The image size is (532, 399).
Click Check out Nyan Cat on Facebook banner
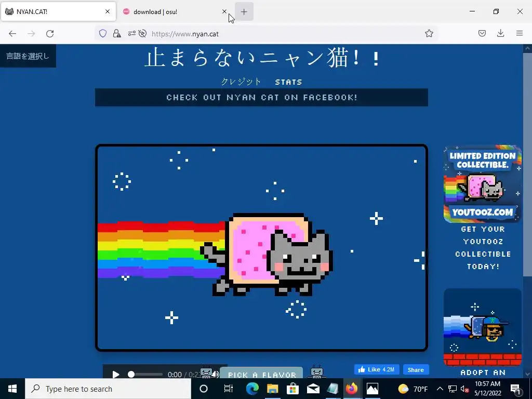point(261,97)
